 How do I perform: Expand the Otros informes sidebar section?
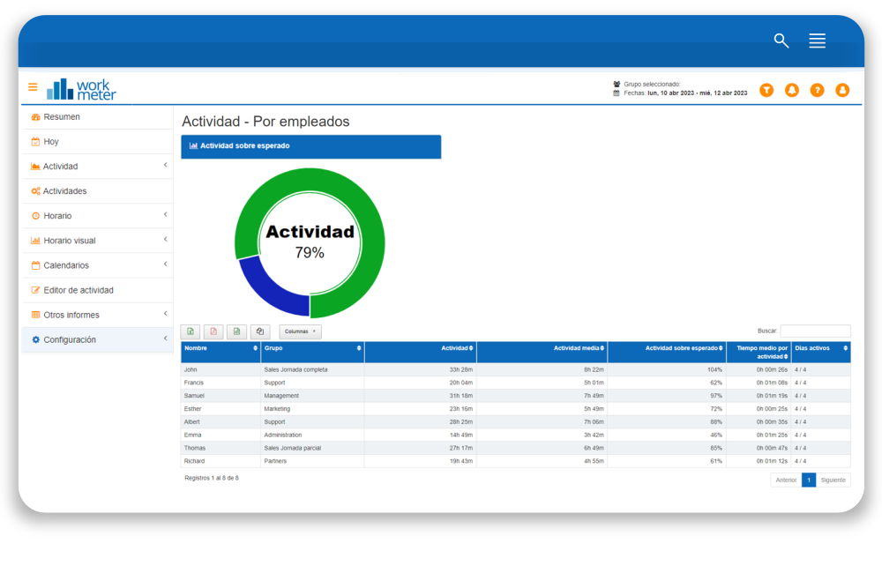[x=97, y=315]
